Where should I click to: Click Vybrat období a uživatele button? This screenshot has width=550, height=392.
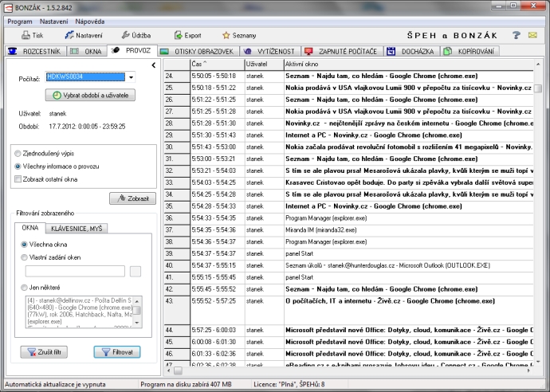[90, 96]
